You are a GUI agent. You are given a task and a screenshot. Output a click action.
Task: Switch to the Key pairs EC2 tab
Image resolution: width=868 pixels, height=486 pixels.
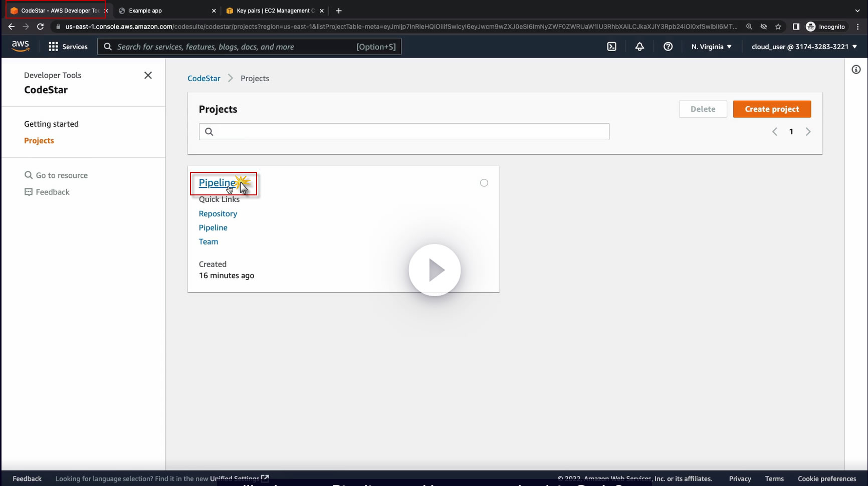click(275, 11)
